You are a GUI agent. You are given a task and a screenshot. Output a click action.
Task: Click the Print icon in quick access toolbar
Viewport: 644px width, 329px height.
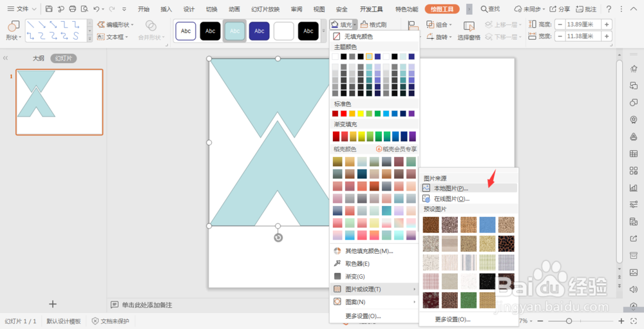pyautogui.click(x=73, y=8)
